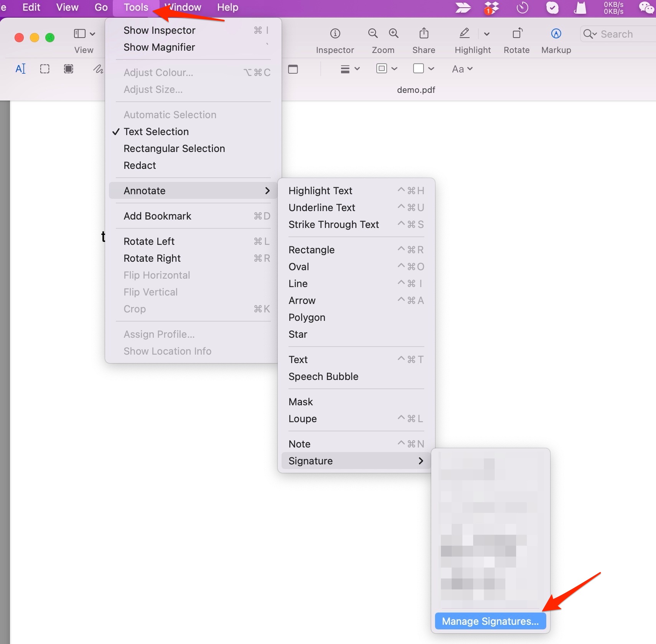Viewport: 656px width, 644px height.
Task: Open the Window menu in menu bar
Action: pyautogui.click(x=183, y=7)
